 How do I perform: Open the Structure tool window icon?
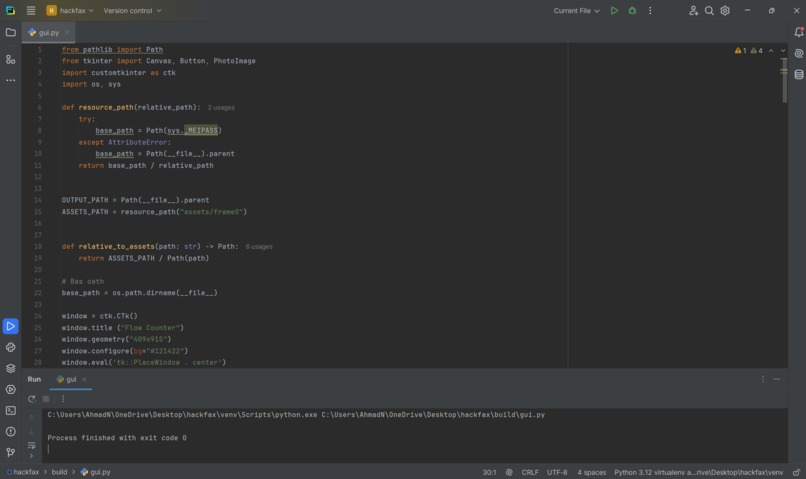click(10, 60)
